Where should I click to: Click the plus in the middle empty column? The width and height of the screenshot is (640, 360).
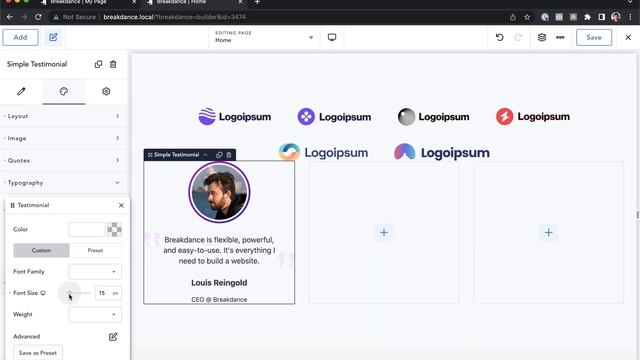[384, 232]
